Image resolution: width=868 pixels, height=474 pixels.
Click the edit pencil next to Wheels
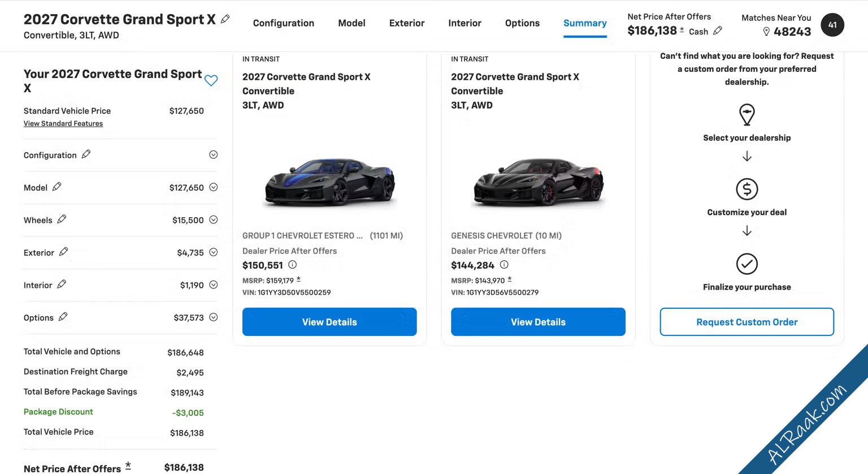click(x=62, y=219)
